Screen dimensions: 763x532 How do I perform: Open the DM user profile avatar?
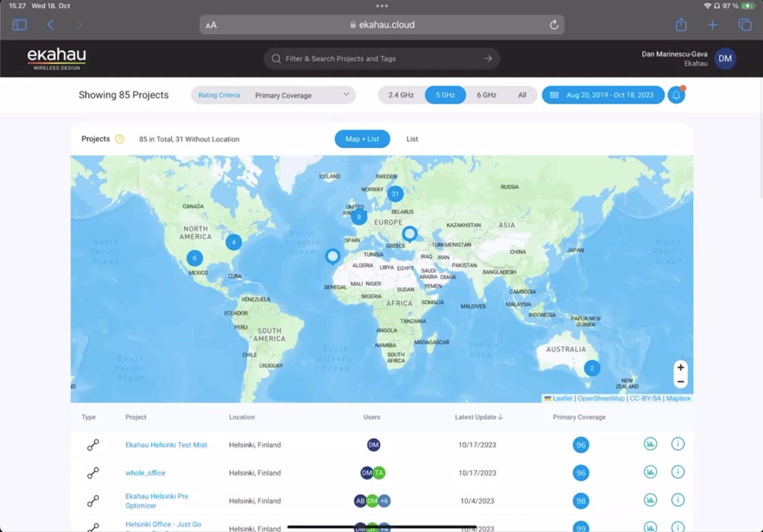[725, 59]
